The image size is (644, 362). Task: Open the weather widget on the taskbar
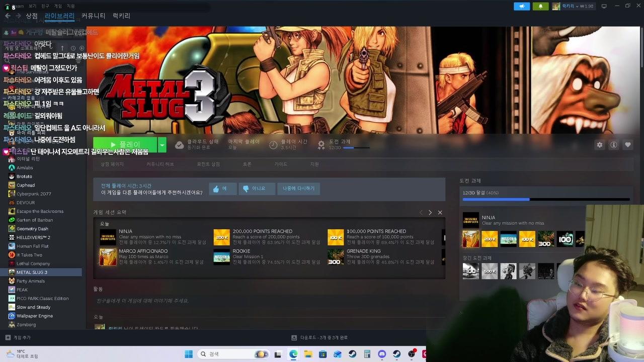(x=23, y=353)
